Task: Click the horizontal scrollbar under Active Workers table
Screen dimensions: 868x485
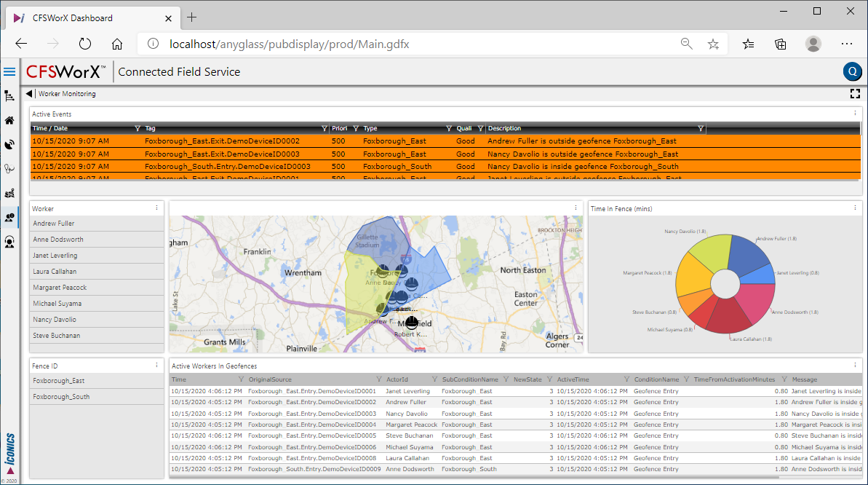Action: coord(473,477)
